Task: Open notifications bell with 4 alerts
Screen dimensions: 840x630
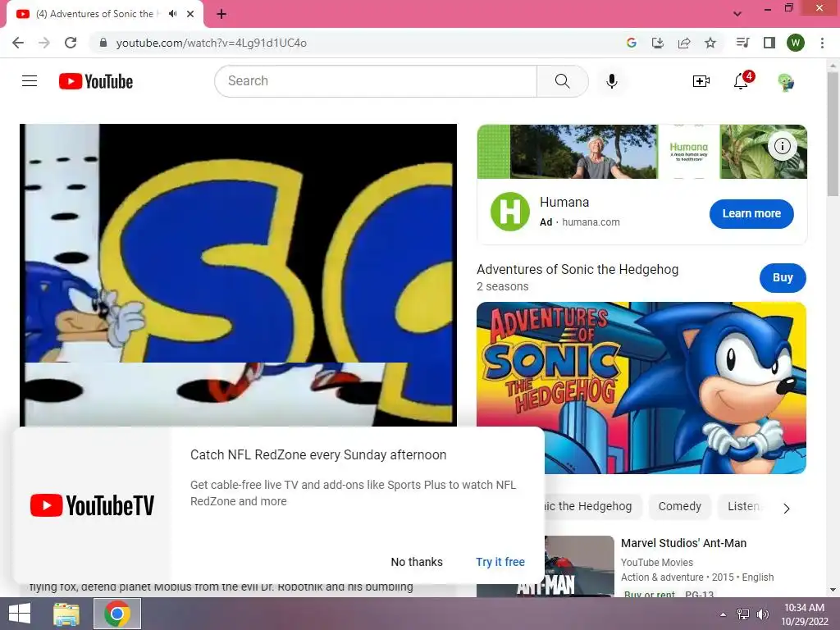Action: pos(742,80)
